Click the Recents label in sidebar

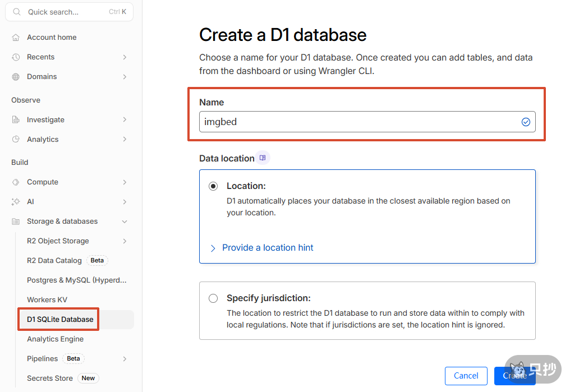(41, 57)
